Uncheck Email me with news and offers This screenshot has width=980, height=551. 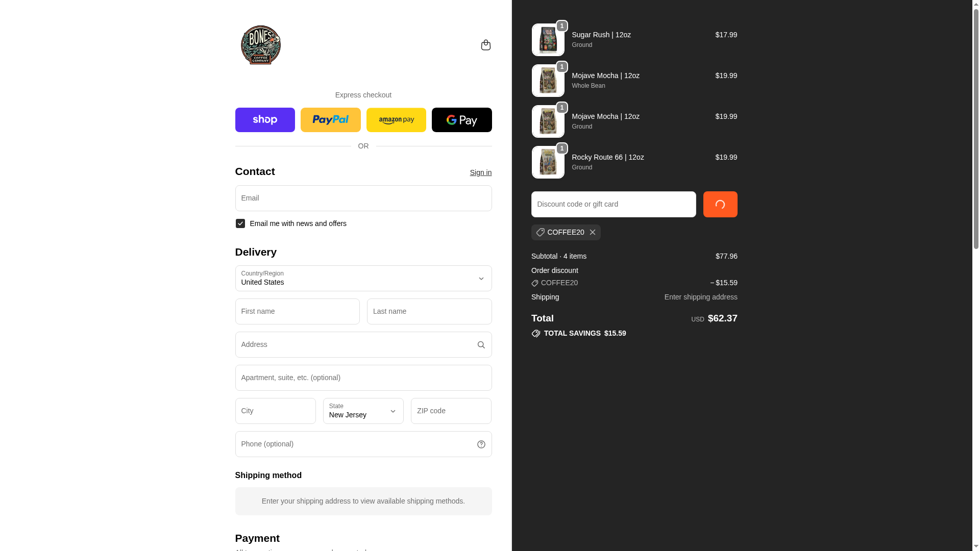(x=240, y=223)
